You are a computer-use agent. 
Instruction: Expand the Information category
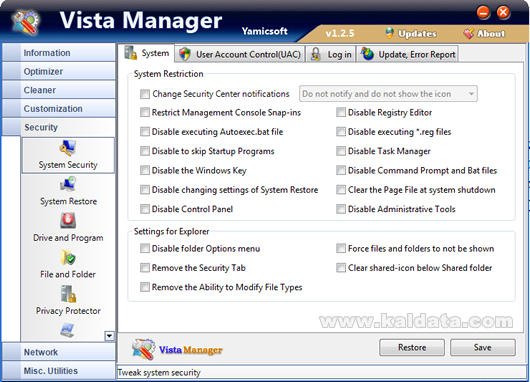tap(58, 52)
